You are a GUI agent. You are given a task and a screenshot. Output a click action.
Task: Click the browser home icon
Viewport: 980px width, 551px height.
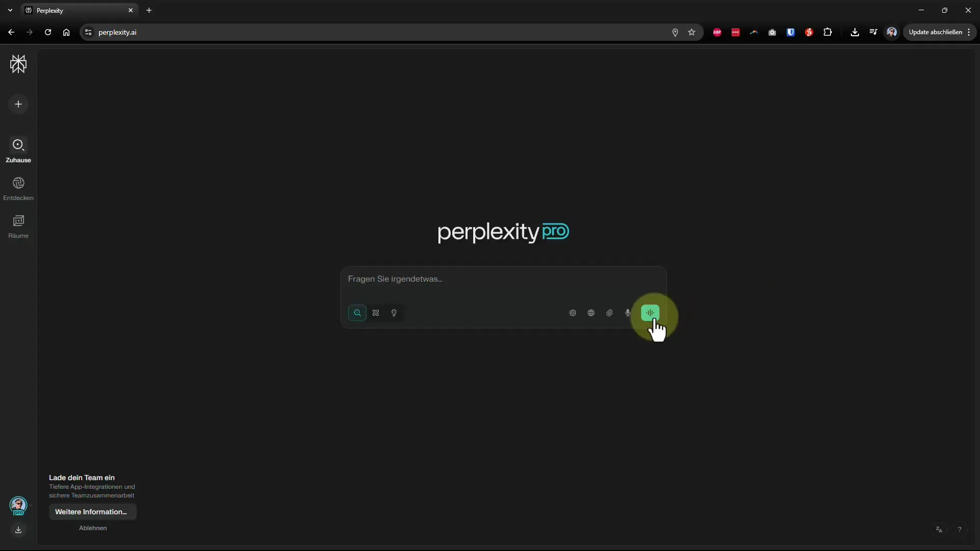pyautogui.click(x=66, y=32)
